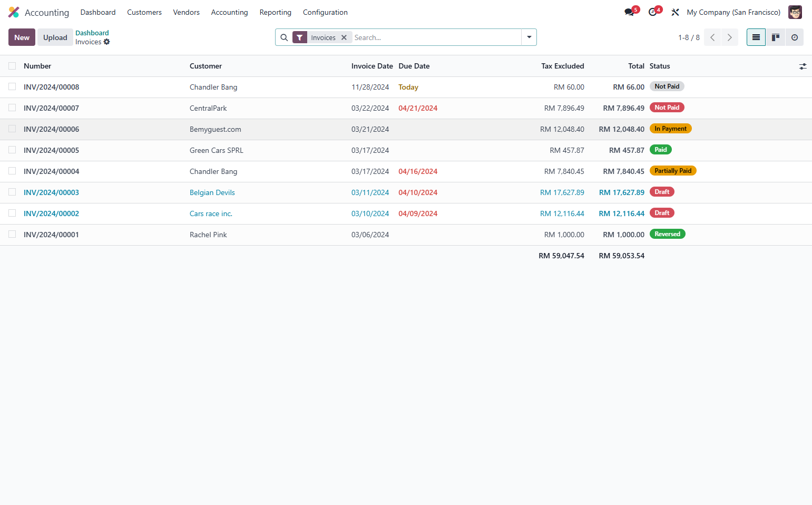The width and height of the screenshot is (812, 505).
Task: Open the Accounting top menu
Action: pos(229,12)
